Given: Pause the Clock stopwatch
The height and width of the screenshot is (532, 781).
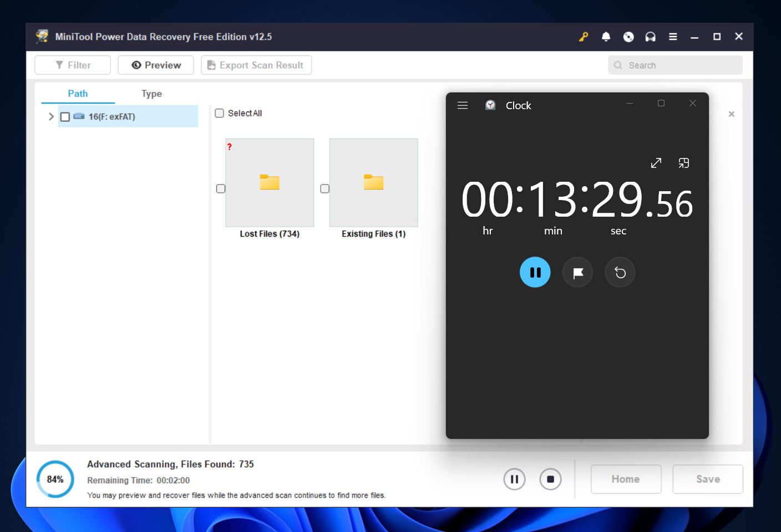Looking at the screenshot, I should [x=535, y=272].
